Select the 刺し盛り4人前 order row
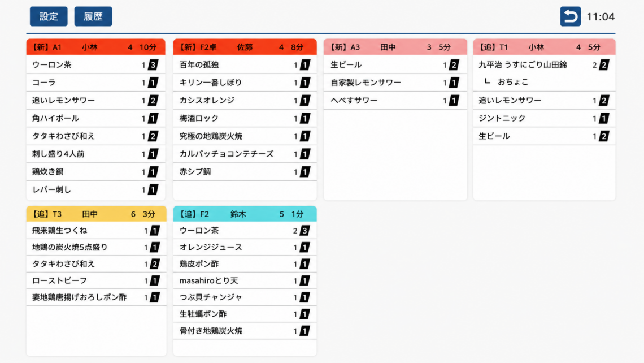 click(x=95, y=154)
